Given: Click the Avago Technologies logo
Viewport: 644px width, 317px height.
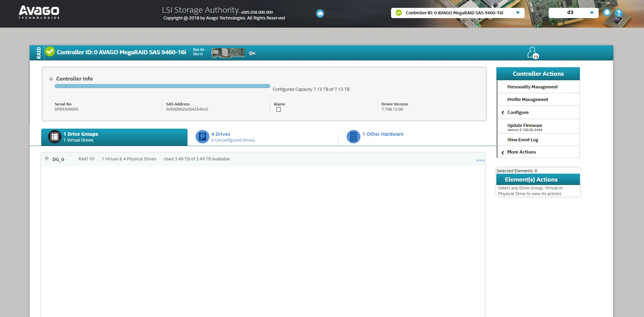Looking at the screenshot, I should click(39, 12).
